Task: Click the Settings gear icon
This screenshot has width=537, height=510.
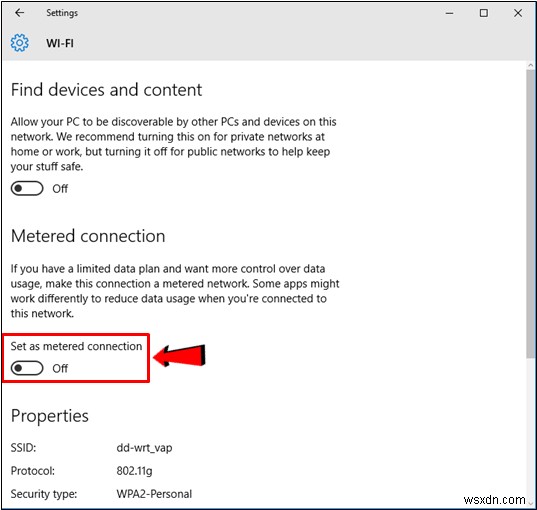Action: (20, 43)
